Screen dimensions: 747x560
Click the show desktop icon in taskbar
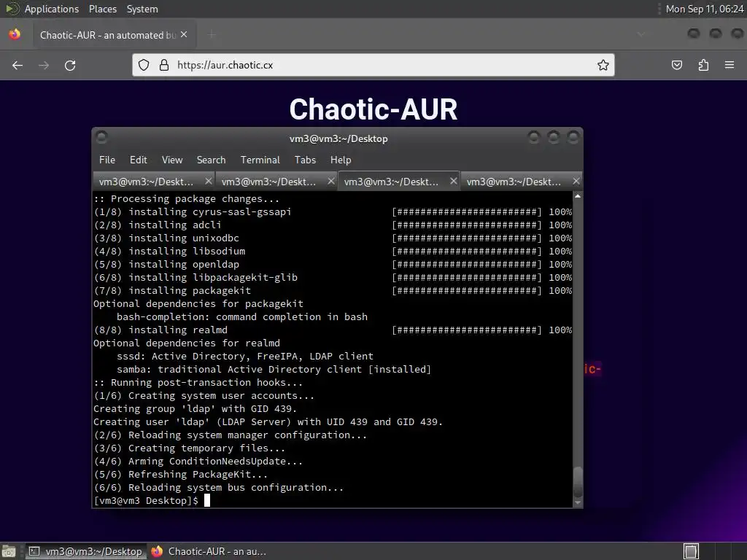point(9,551)
